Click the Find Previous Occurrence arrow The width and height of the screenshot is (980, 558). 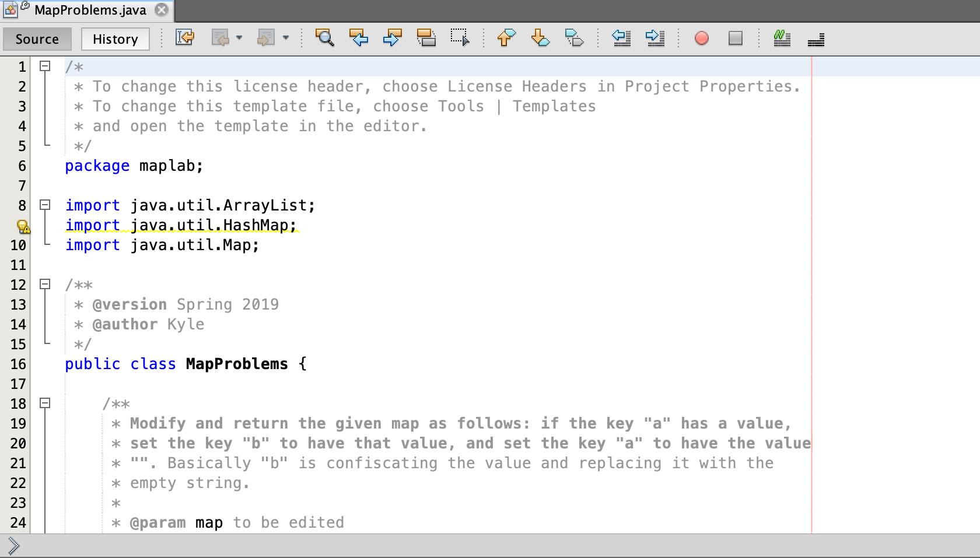tap(358, 38)
